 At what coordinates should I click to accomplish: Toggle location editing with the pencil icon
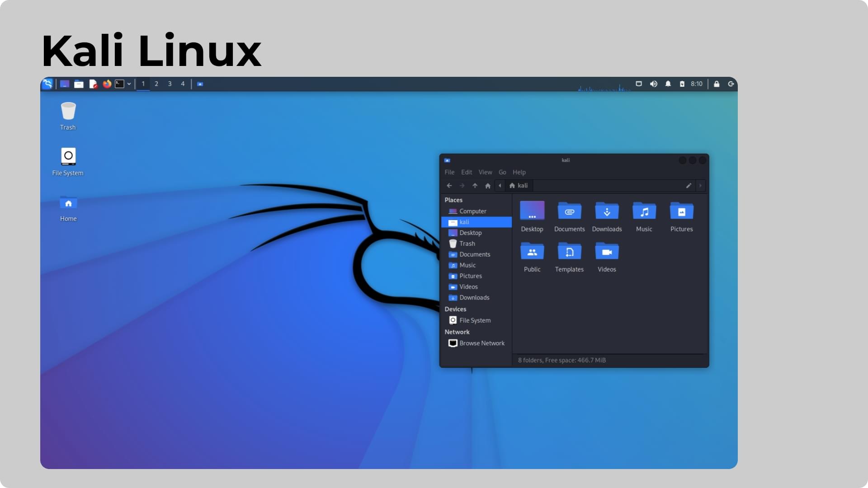[x=689, y=186]
